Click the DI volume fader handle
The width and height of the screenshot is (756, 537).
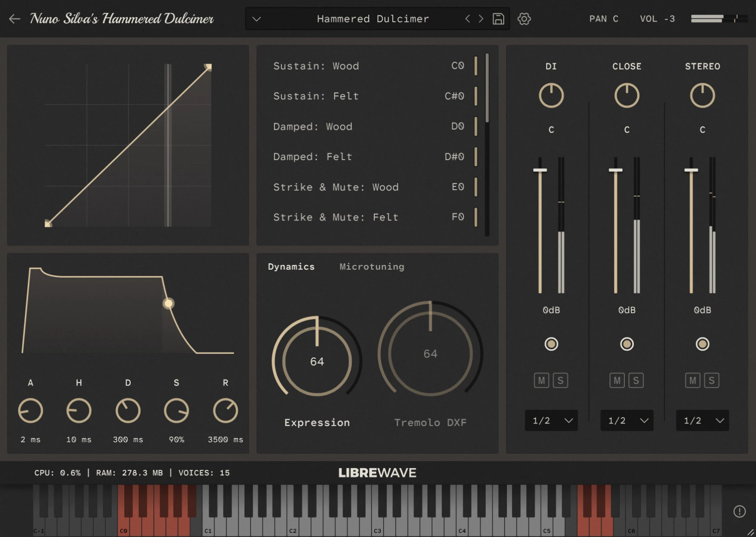(x=540, y=170)
